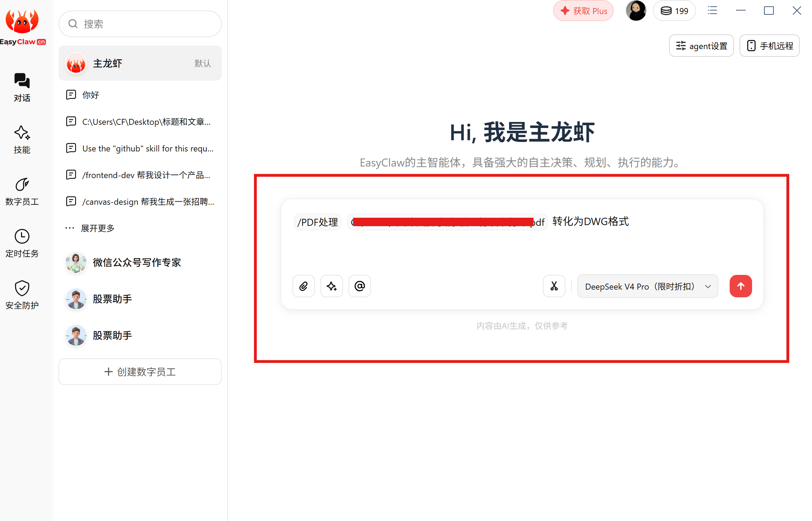Open the 技能 skills section
812x521 pixels.
click(22, 140)
